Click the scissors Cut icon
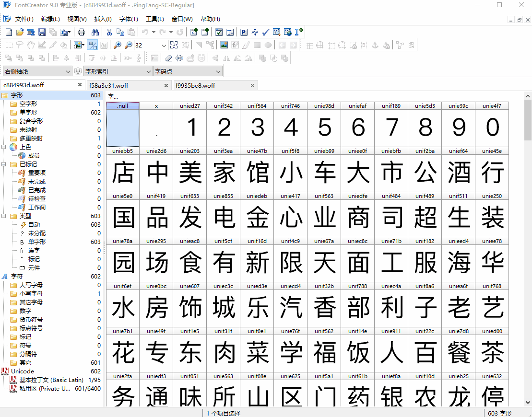 [109, 32]
